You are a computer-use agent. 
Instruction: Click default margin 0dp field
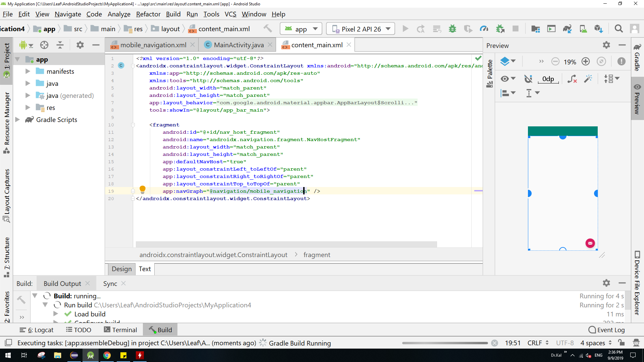tap(548, 79)
